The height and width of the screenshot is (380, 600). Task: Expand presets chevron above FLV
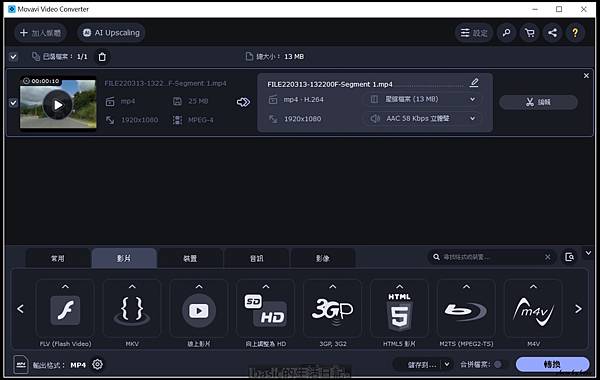[x=65, y=286]
